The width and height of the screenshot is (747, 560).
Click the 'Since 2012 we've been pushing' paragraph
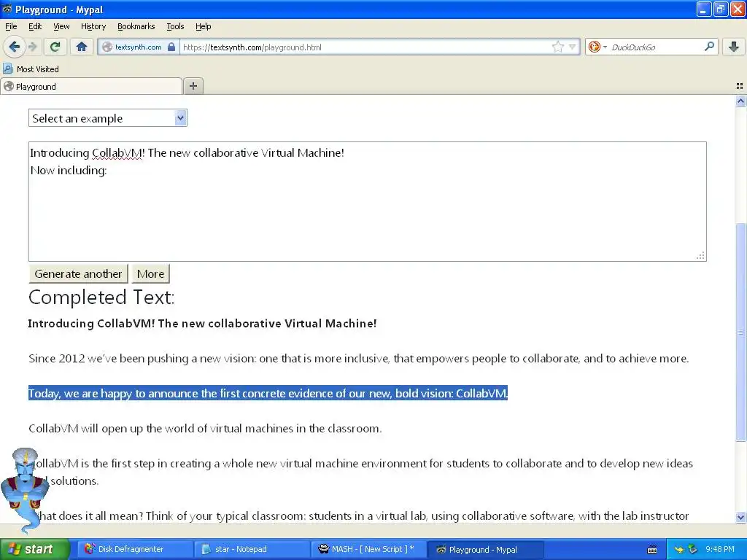[x=359, y=359]
